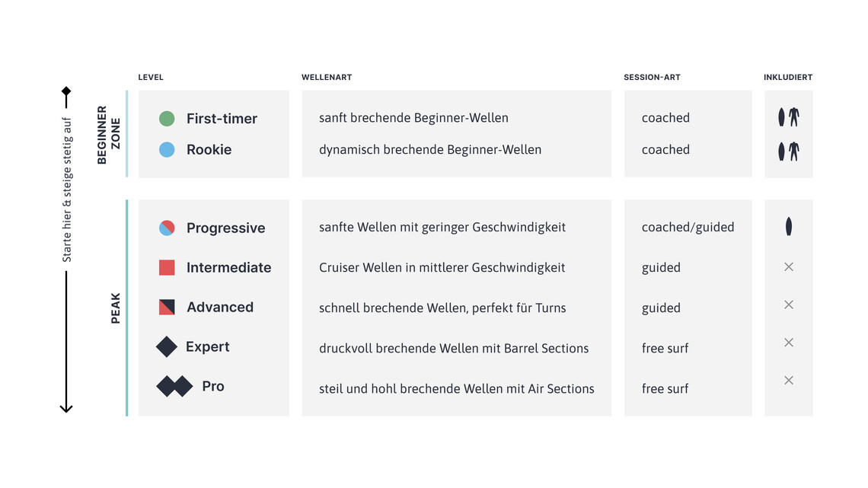Select the Advanced level label
The image size is (868, 488).
[220, 308]
